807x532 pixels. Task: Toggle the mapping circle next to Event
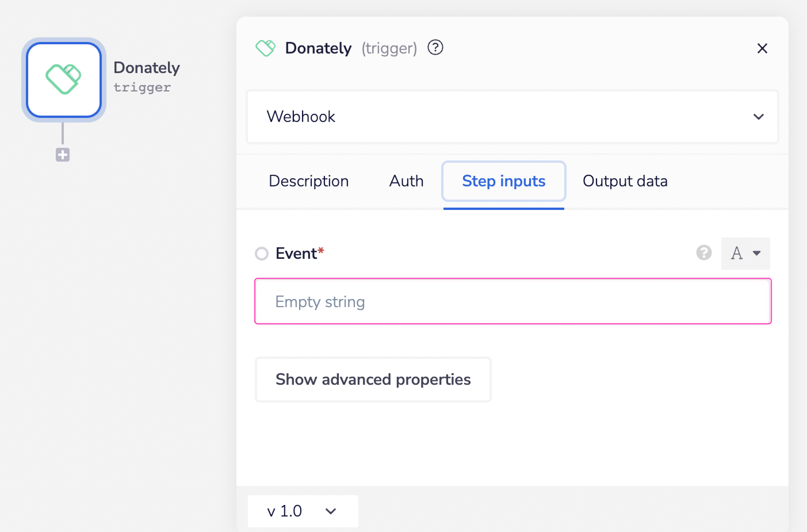click(261, 253)
